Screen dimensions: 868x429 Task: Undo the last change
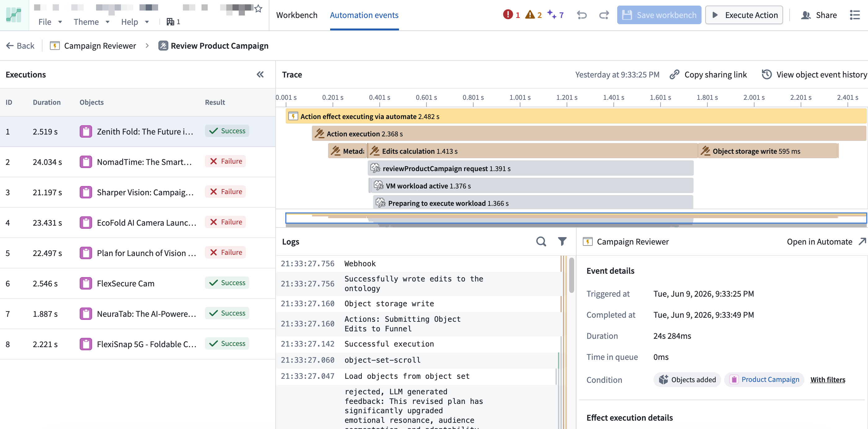click(x=582, y=15)
